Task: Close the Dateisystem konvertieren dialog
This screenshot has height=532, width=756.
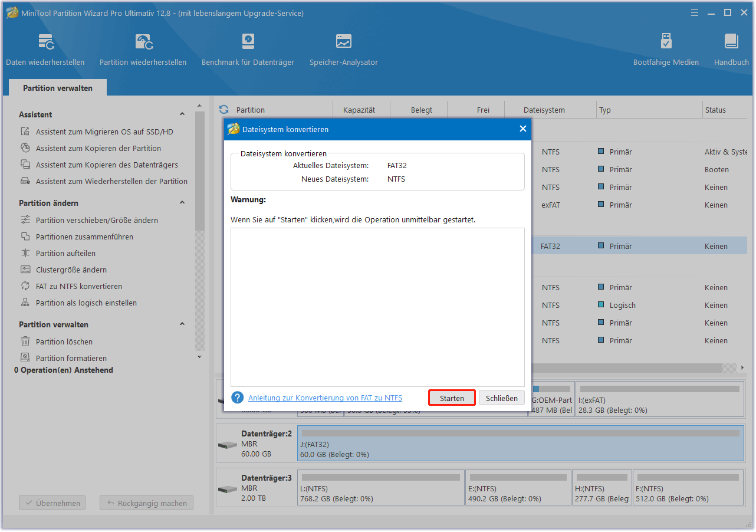Action: [x=522, y=129]
